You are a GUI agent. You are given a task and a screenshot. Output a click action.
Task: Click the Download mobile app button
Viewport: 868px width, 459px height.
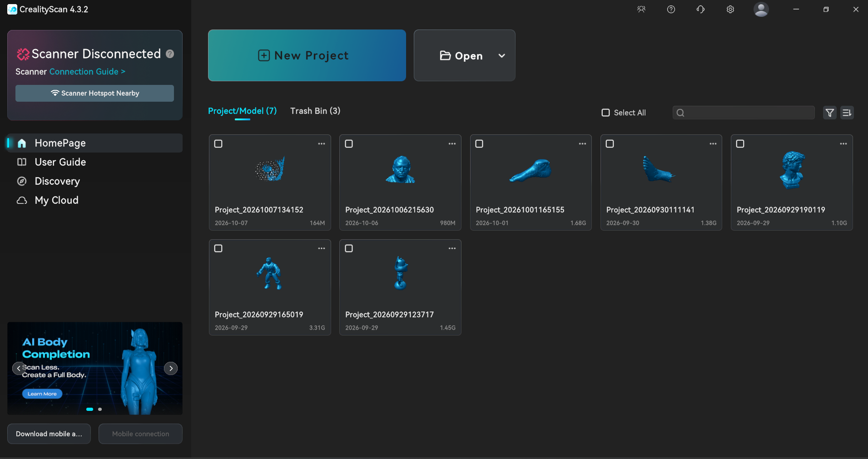point(49,434)
